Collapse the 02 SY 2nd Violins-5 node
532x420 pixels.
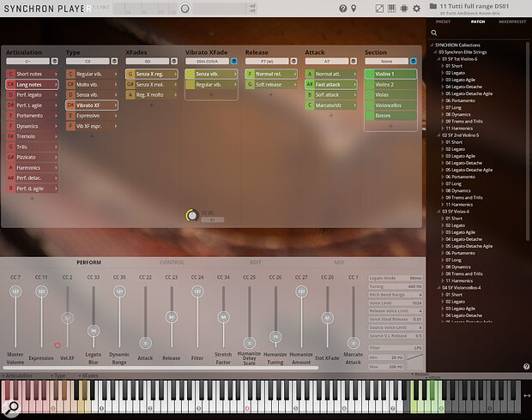438,135
